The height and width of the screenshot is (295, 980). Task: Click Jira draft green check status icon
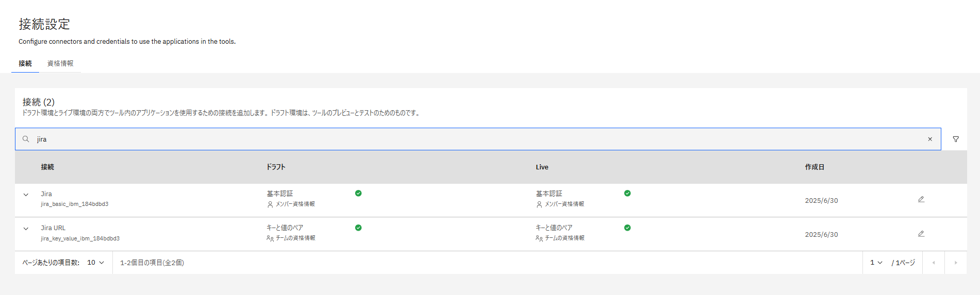tap(358, 194)
